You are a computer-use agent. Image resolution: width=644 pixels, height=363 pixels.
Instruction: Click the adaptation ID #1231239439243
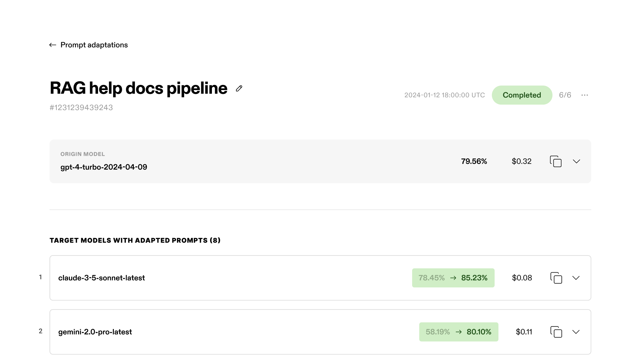coord(81,108)
